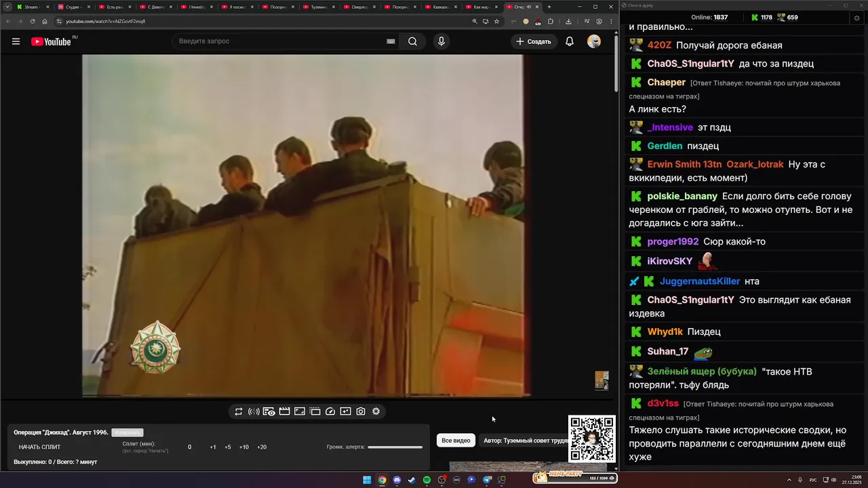Image resolution: width=868 pixels, height=488 pixels.
Task: Add +10 minutes to split
Action: point(244,447)
